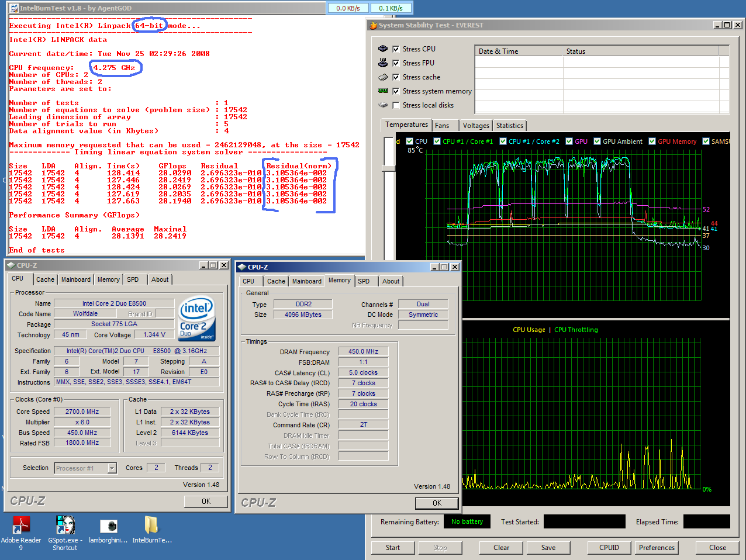746x560 pixels.
Task: Enable Stress local disks checkbox
Action: tap(396, 105)
